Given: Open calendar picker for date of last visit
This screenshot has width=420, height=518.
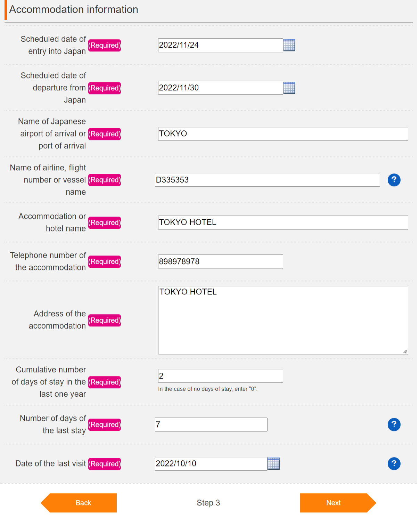Looking at the screenshot, I should coord(273,464).
